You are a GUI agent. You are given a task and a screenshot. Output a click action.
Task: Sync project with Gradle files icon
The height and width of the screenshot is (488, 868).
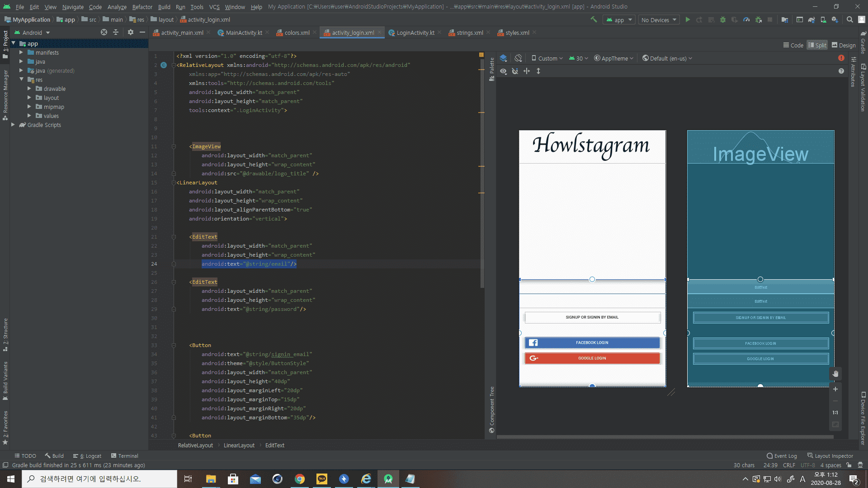(x=811, y=20)
